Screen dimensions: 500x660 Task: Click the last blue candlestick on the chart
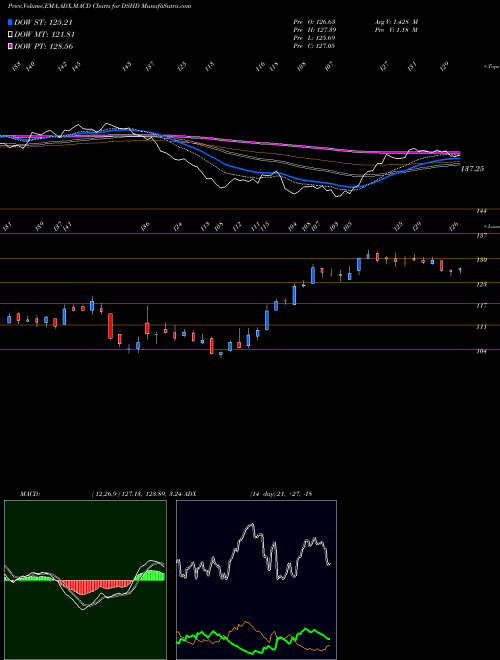coord(460,270)
